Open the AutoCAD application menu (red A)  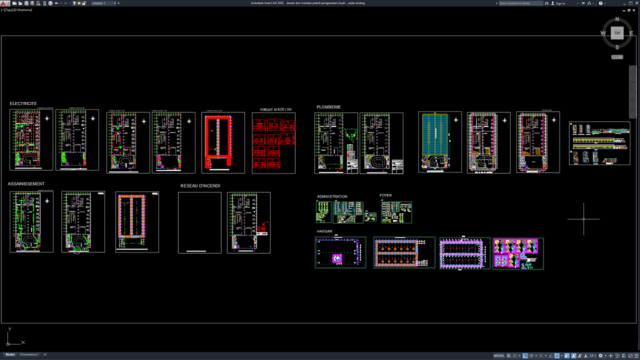tap(4, 3)
